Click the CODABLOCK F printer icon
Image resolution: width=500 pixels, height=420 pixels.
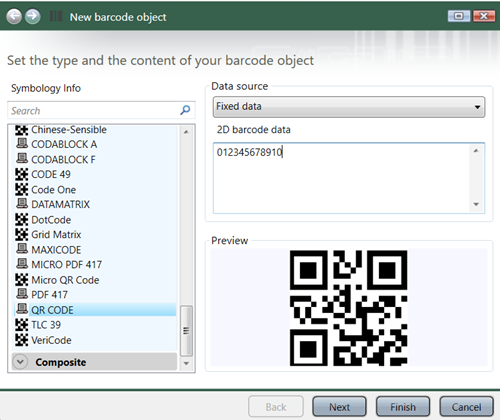(x=22, y=159)
